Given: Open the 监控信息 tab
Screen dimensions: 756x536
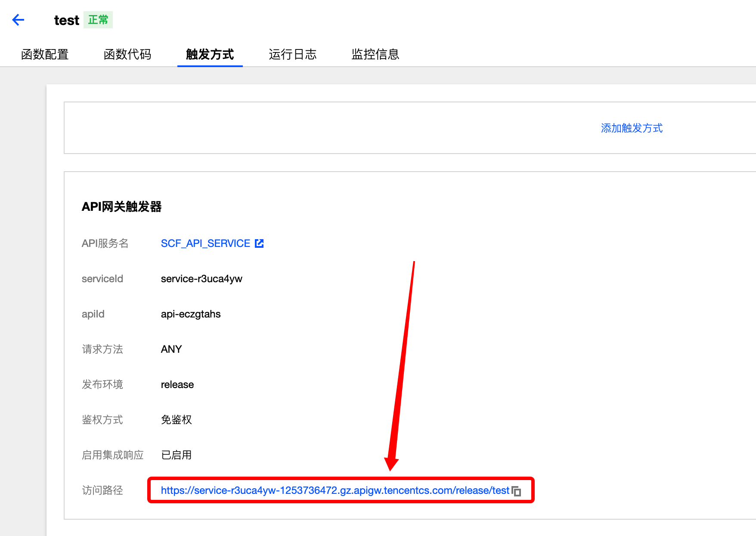Looking at the screenshot, I should [375, 54].
